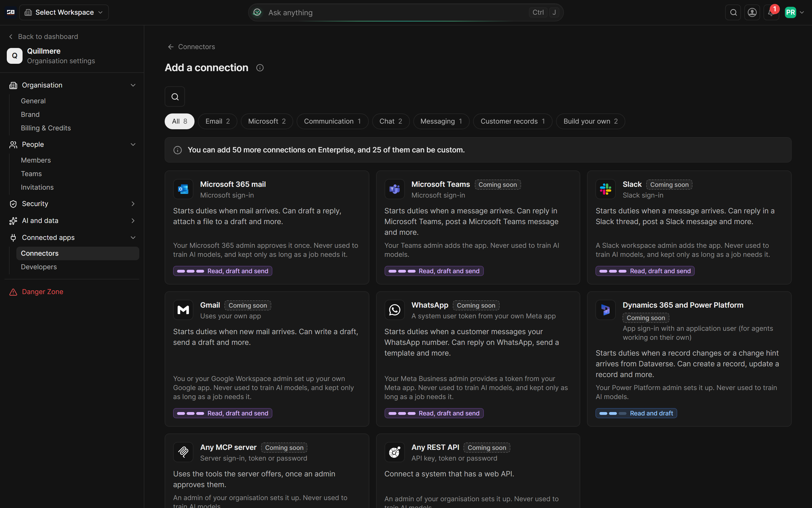Expand the AI and data section
The height and width of the screenshot is (508, 812).
(x=72, y=221)
